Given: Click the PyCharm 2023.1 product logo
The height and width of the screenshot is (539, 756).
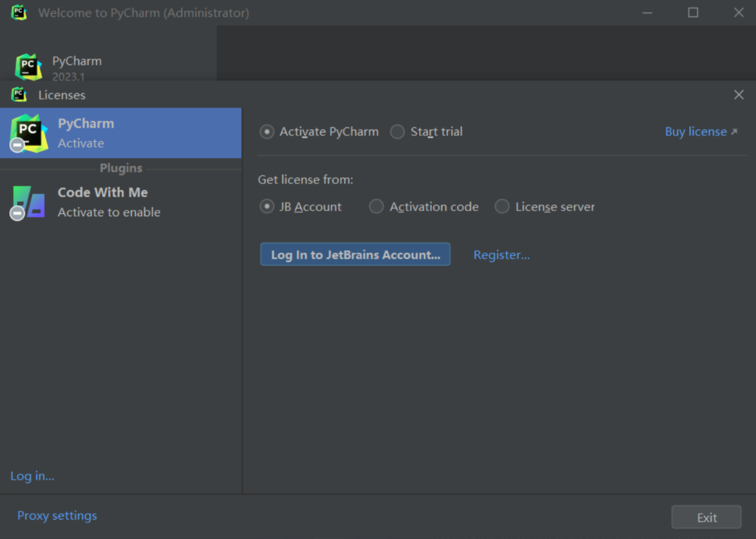Looking at the screenshot, I should (x=28, y=67).
